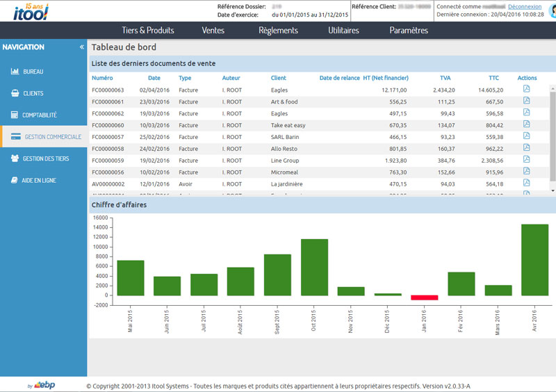Sort by Auteur column

coord(231,78)
